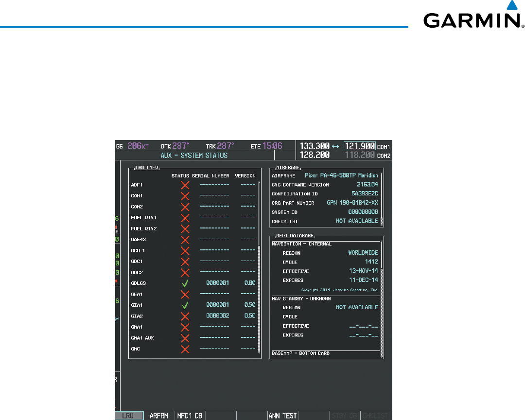Click NAVIGATION - INTERNAL header
This screenshot has width=525, height=420.
(x=301, y=244)
